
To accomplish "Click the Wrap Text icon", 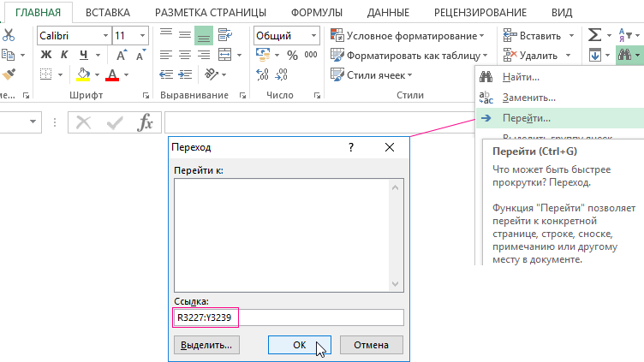I will (225, 35).
